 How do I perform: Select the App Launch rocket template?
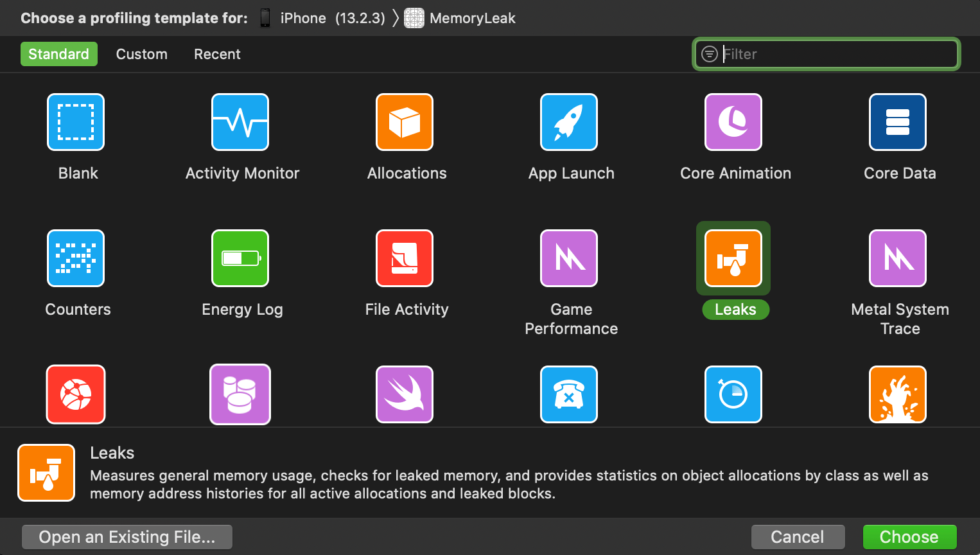pyautogui.click(x=569, y=122)
